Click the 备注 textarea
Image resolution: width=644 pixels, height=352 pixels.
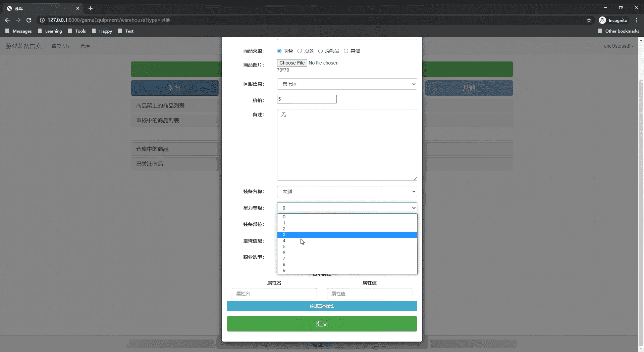[347, 145]
